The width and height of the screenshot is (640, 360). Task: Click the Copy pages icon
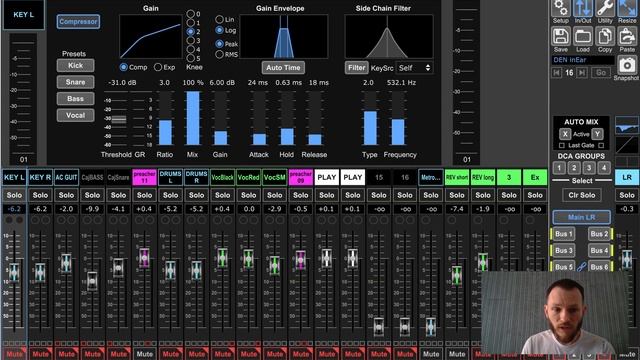(605, 37)
